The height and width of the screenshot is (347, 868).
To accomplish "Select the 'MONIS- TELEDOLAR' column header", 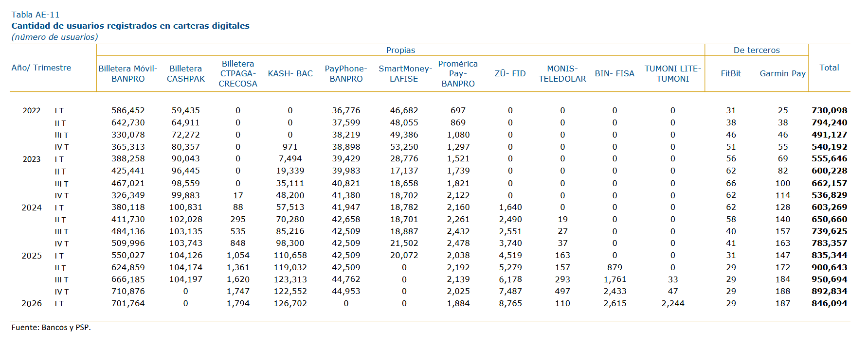I will [x=562, y=73].
